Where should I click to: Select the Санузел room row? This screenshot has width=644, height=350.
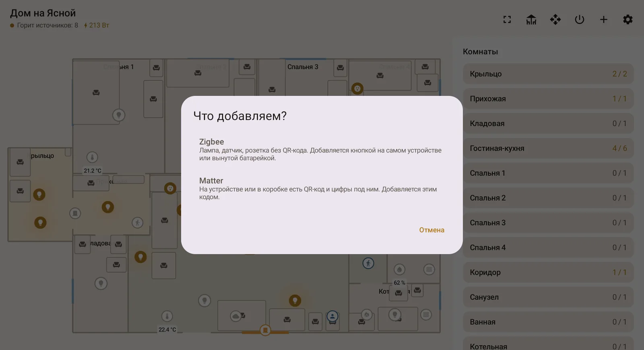548,297
